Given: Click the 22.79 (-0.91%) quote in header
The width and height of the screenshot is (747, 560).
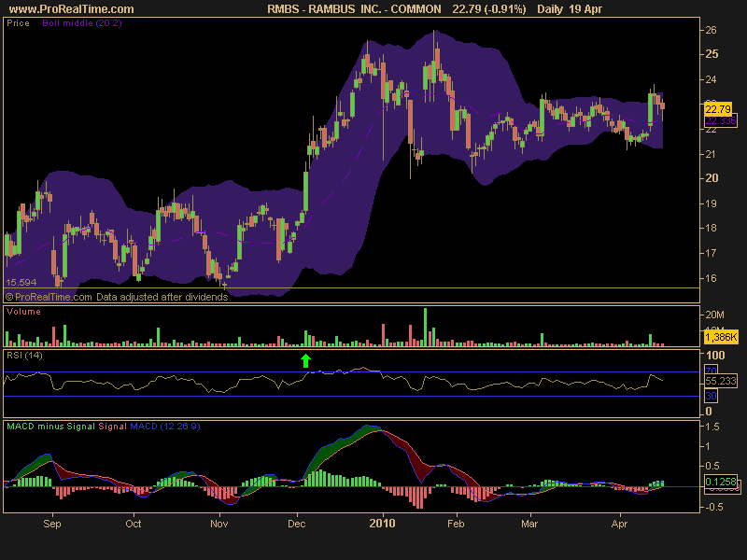Looking at the screenshot, I should 489,9.
